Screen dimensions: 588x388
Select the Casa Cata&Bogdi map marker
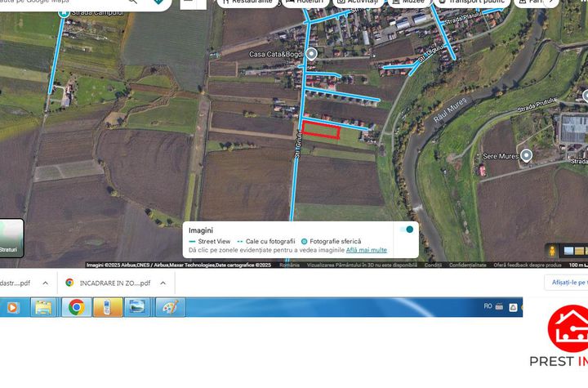(x=311, y=54)
